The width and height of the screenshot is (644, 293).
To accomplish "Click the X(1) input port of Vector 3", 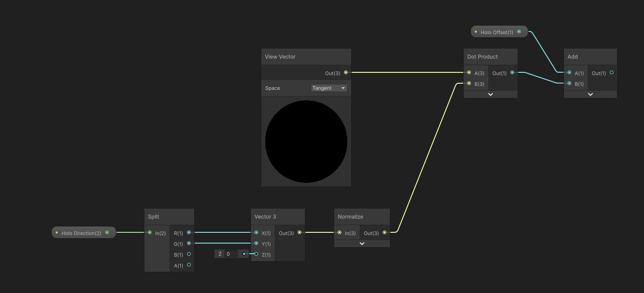I will point(256,233).
